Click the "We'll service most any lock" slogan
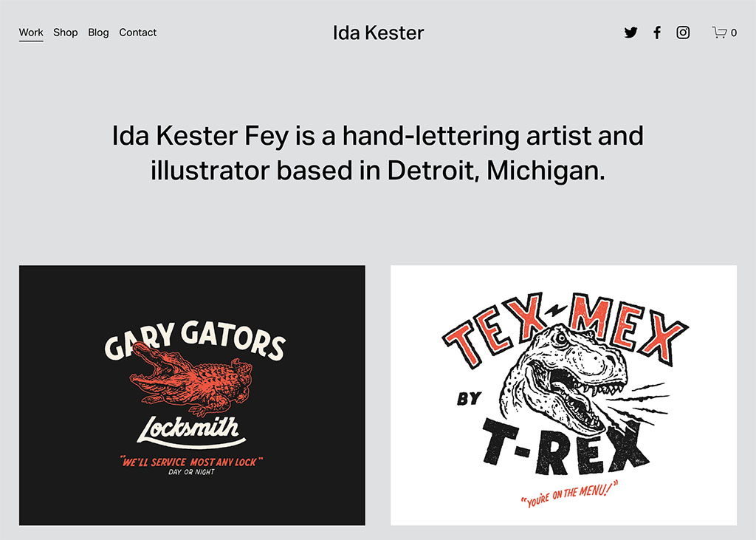The width and height of the screenshot is (756, 540). tap(191, 462)
